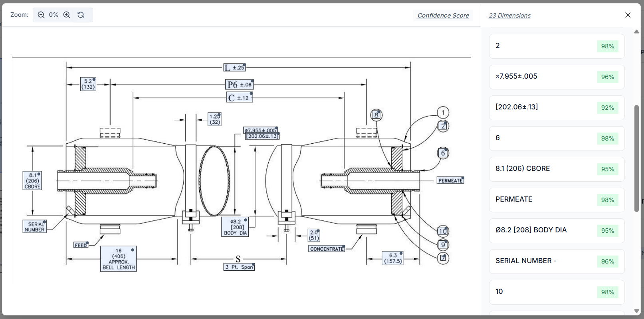The width and height of the screenshot is (644, 319).
Task: Click the zoom in magnifier icon
Action: tap(67, 15)
